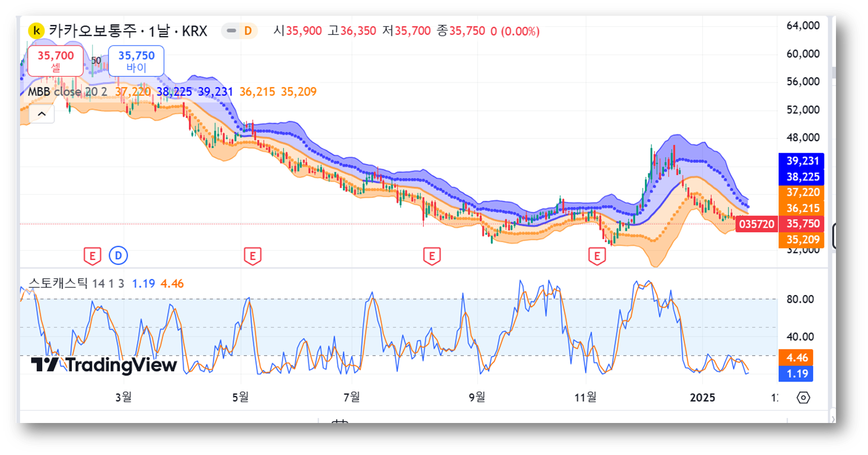Open the earnings E marker near 5월
This screenshot has width=868, height=455.
(x=252, y=256)
